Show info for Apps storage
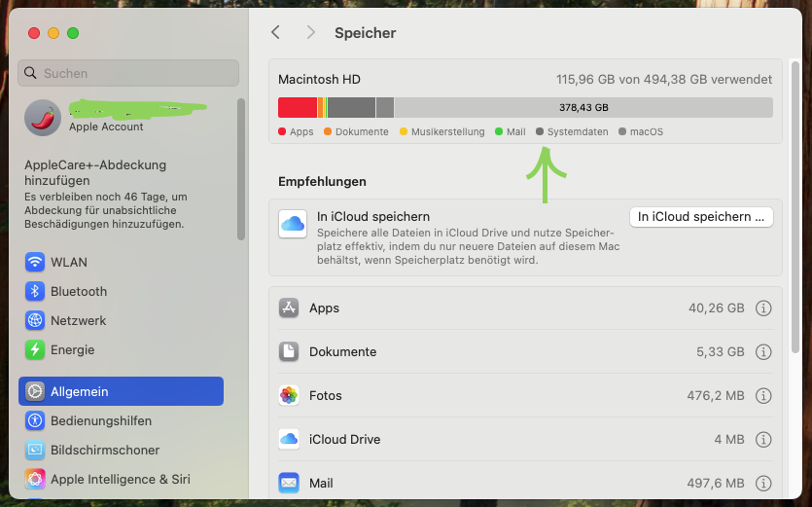 coord(762,308)
